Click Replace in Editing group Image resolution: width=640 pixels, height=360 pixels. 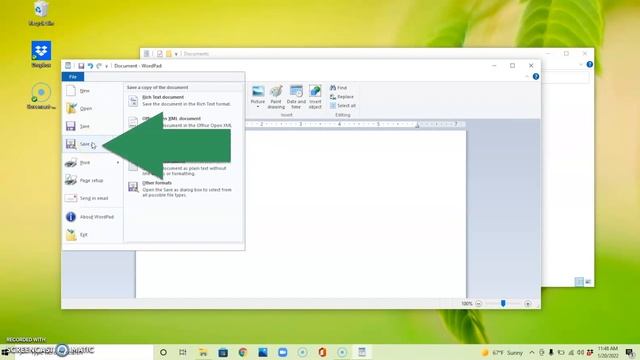[x=342, y=97]
